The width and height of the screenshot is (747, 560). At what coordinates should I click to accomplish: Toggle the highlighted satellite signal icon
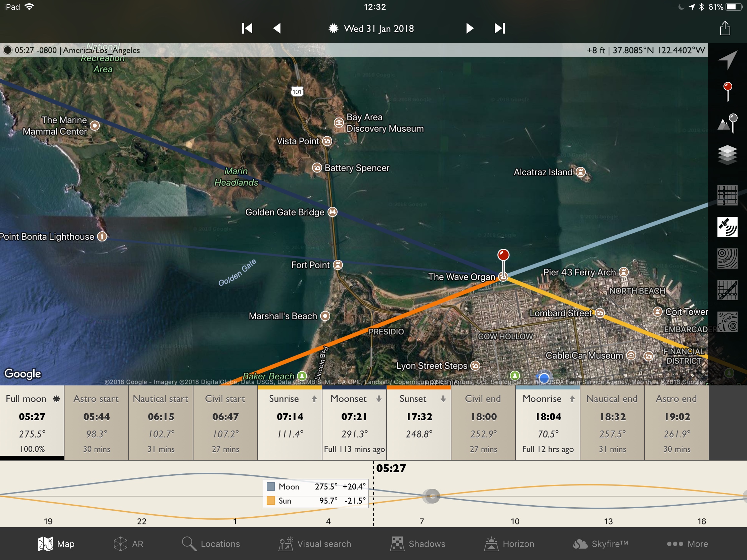tap(728, 227)
